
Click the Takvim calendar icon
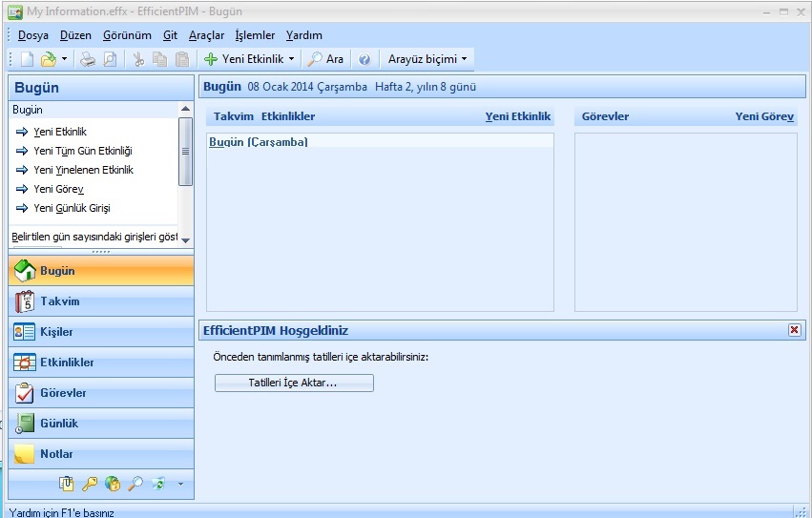(25, 300)
